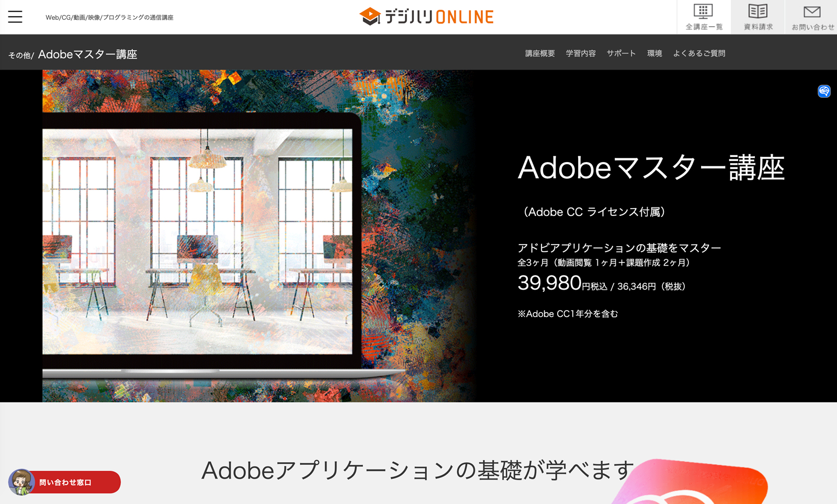Click その他/ breadcrumb link
This screenshot has height=504, width=837.
pos(21,55)
